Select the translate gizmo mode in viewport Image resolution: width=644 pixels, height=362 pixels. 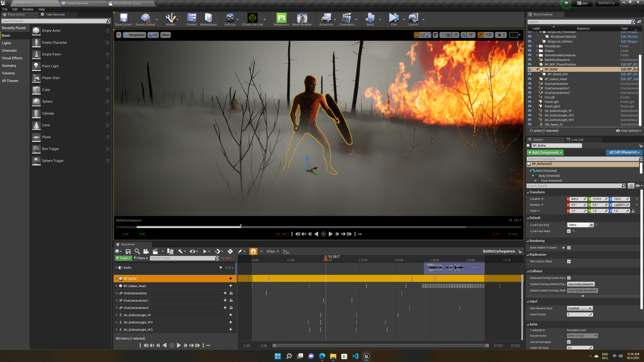tap(417, 35)
